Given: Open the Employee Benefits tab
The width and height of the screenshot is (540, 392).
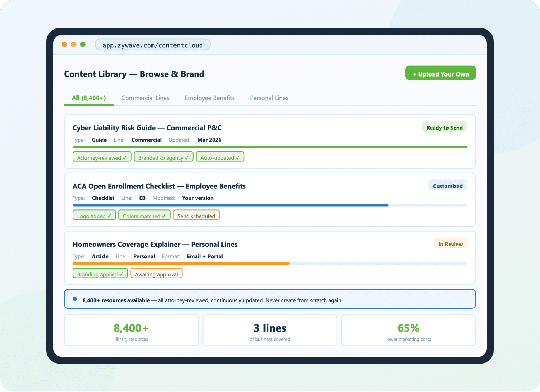Looking at the screenshot, I should click(210, 98).
